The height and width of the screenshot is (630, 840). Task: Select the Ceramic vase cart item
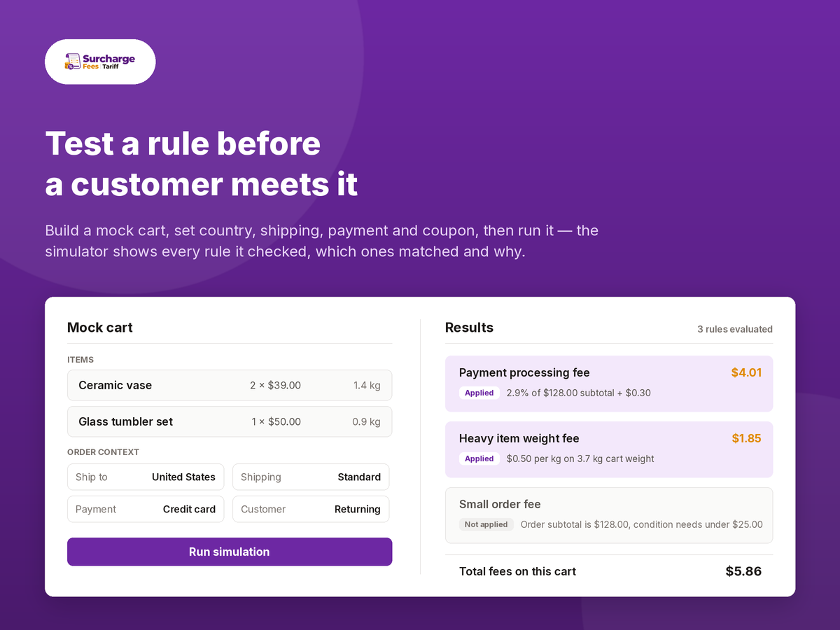click(x=230, y=385)
